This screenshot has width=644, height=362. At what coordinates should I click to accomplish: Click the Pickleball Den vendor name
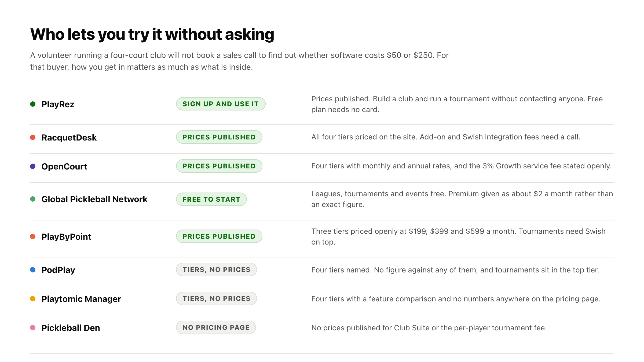pyautogui.click(x=71, y=328)
